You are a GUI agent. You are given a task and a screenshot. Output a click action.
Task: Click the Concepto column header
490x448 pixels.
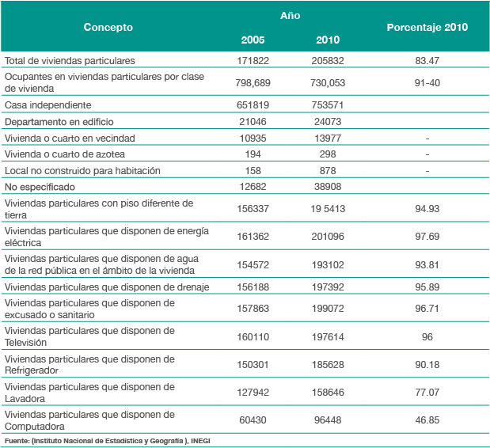tap(108, 28)
